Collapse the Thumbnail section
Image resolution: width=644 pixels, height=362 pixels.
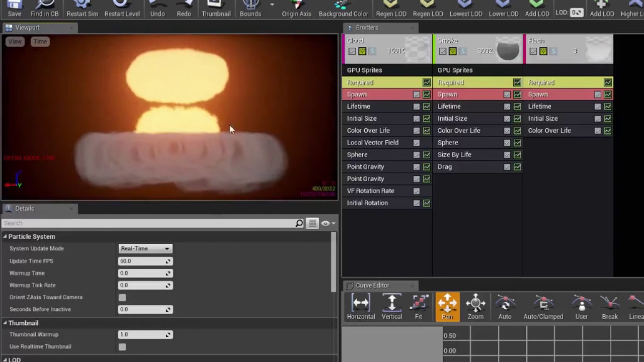click(5, 323)
